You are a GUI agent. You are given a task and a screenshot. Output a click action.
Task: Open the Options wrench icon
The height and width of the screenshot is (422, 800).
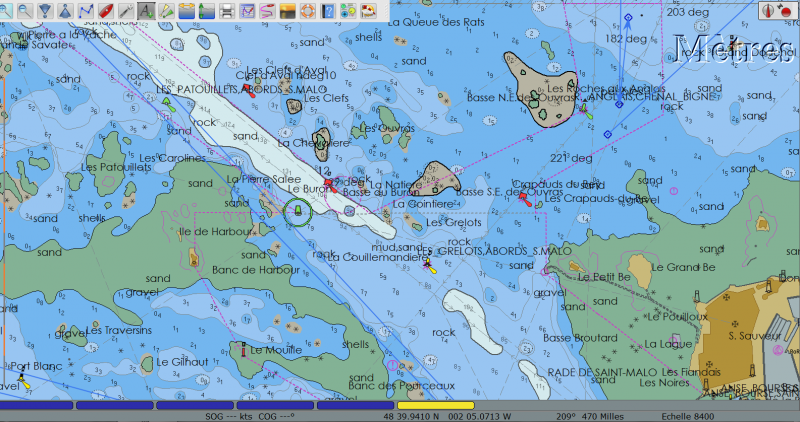click(x=126, y=10)
